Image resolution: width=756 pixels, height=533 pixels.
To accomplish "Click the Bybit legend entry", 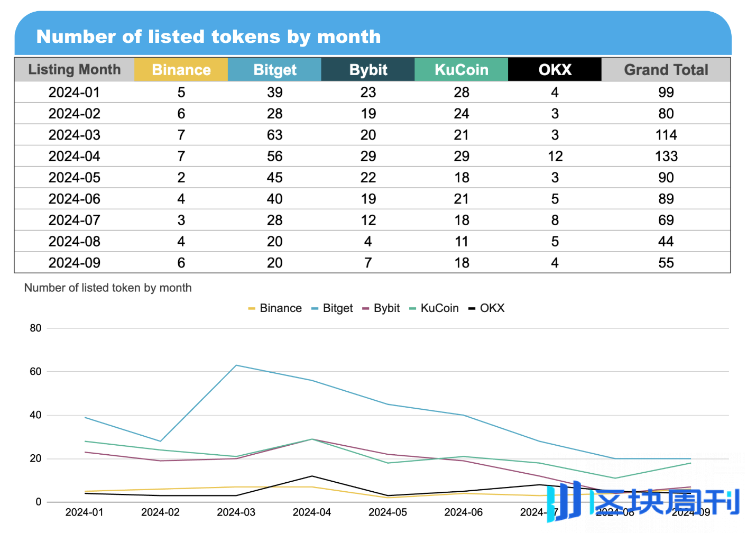I will 381,308.
